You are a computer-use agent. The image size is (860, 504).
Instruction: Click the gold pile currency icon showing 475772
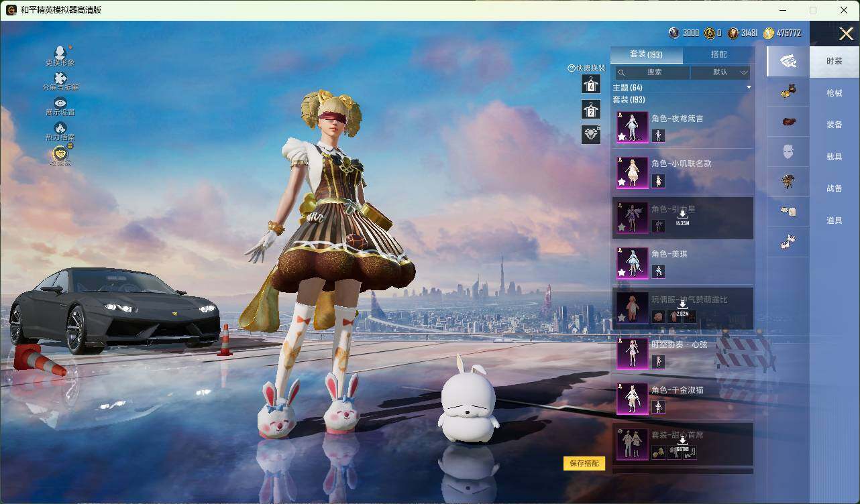(769, 33)
